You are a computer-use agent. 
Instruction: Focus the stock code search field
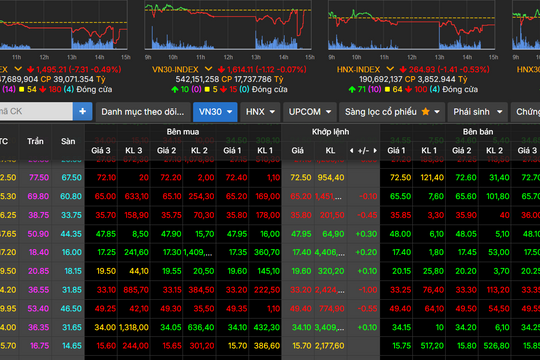[x=36, y=111]
